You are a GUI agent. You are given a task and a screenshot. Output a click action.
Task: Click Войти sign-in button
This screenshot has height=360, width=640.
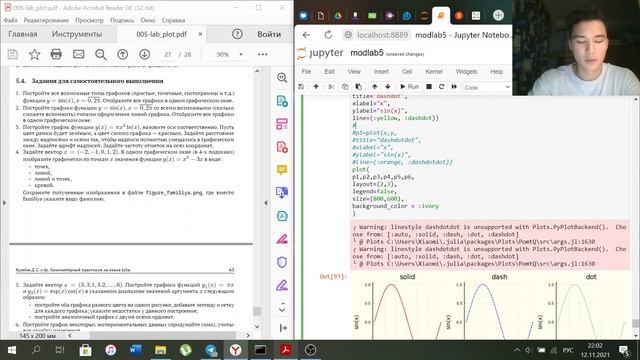[269, 34]
